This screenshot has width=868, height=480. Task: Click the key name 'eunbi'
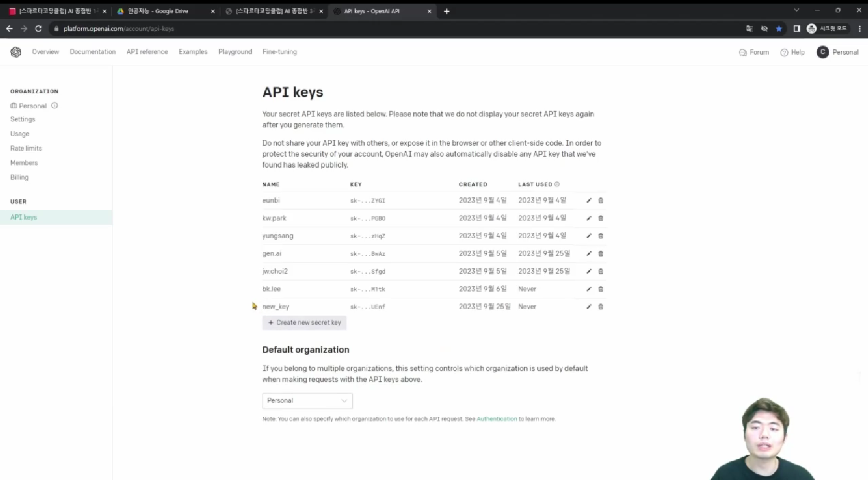(271, 200)
